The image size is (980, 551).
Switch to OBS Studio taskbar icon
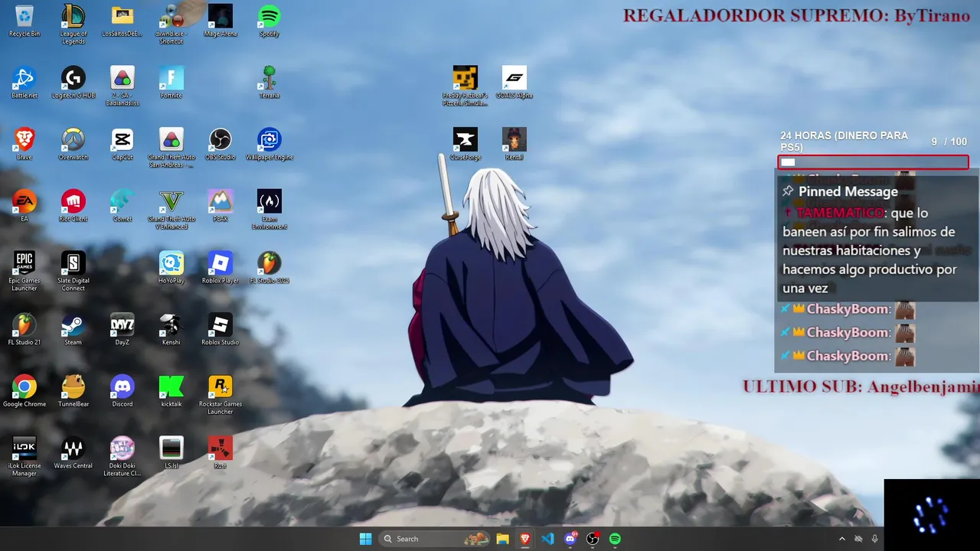pyautogui.click(x=593, y=539)
